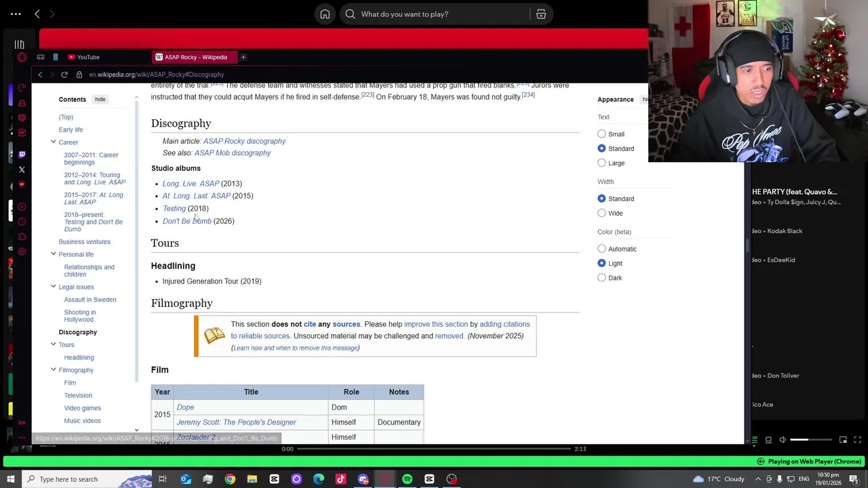The image size is (868, 488).
Task: Click the Spotify search magnifier icon
Action: click(350, 14)
